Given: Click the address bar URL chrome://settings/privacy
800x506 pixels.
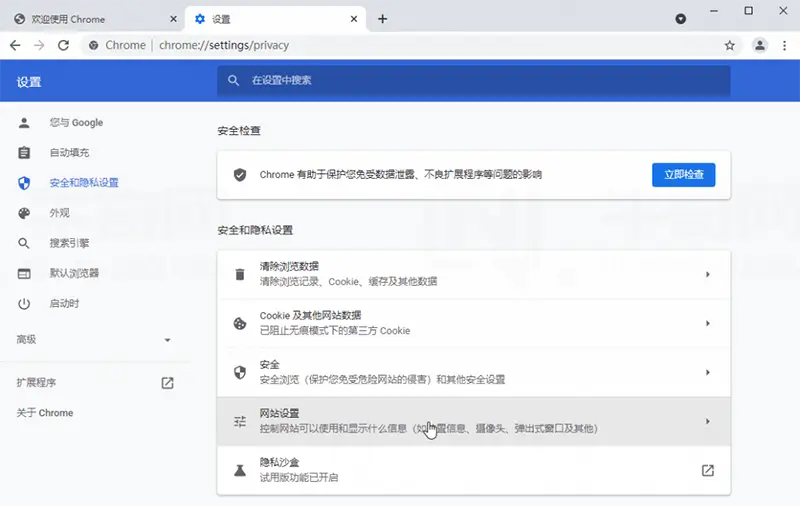Looking at the screenshot, I should pos(224,45).
